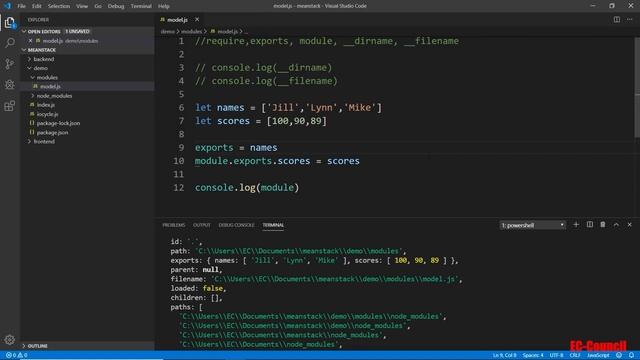This screenshot has width=640, height=360.
Task: Expand the node_modules folder
Action: click(54, 96)
